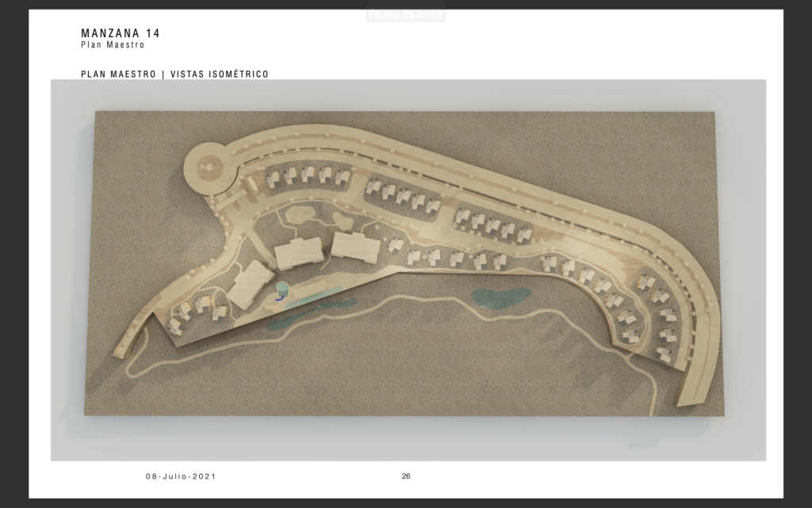Click the date "08-Julio-2021" in the footer

[180, 476]
